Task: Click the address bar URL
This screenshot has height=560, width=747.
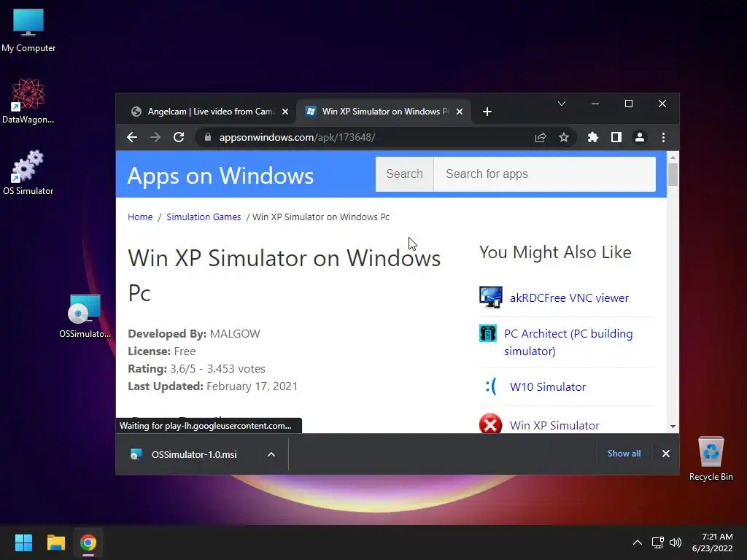Action: click(x=297, y=137)
